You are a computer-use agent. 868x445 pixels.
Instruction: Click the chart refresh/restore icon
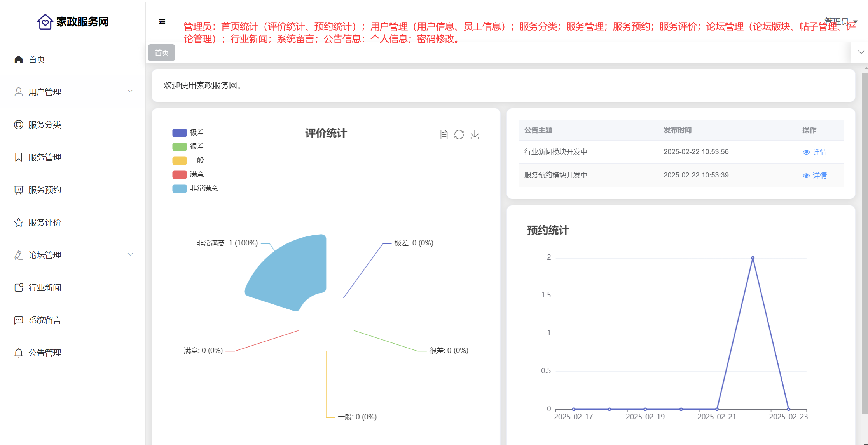click(459, 135)
